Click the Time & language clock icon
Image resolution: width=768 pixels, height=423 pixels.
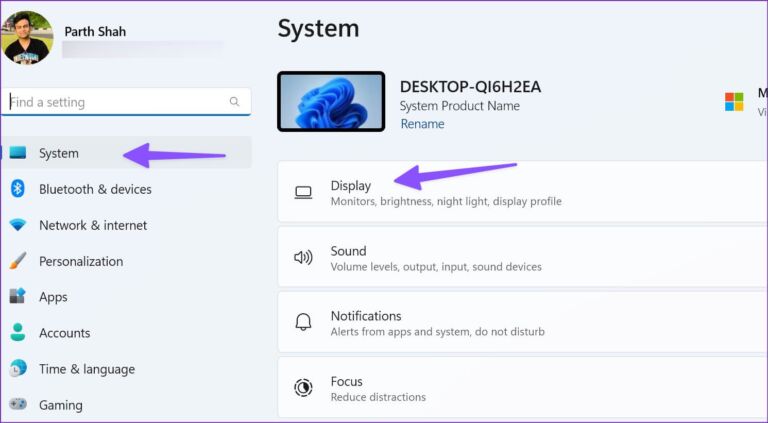18,368
